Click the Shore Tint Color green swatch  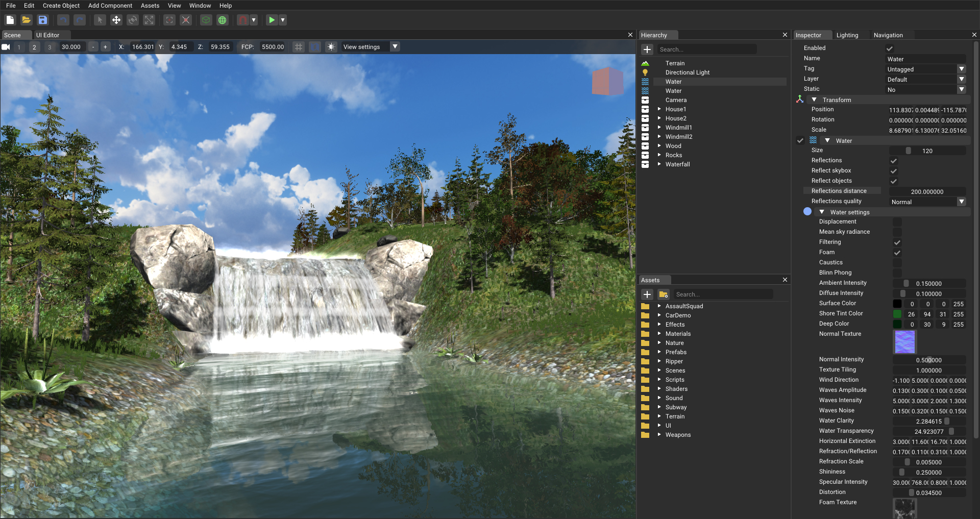pos(897,314)
